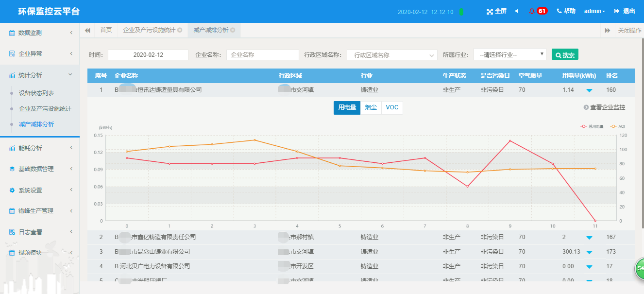
Task: Open the admin user menu
Action: click(594, 11)
